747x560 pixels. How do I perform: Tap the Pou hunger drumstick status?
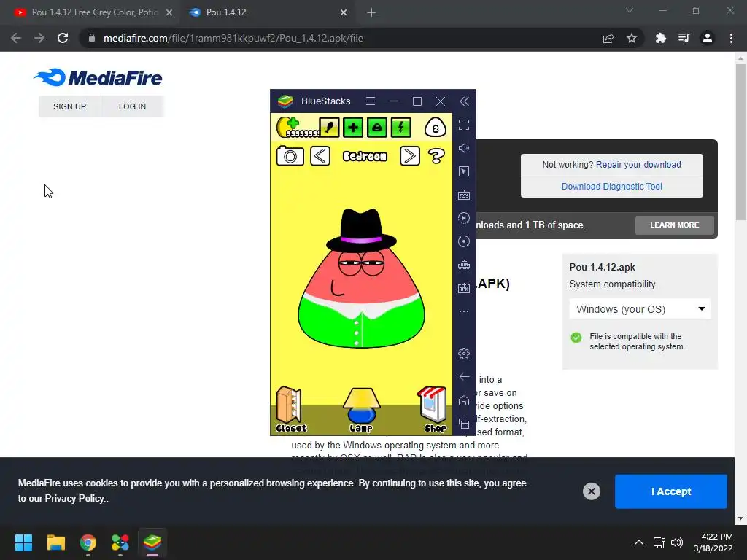coord(329,127)
